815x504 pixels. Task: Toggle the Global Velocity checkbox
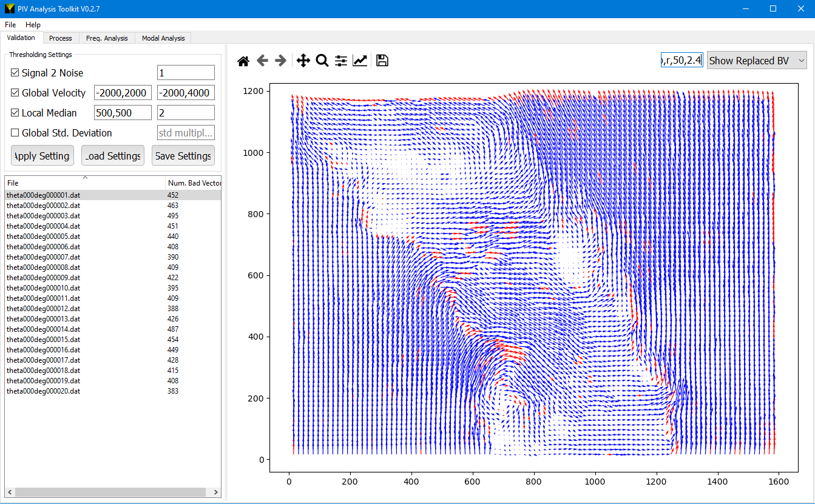[15, 93]
